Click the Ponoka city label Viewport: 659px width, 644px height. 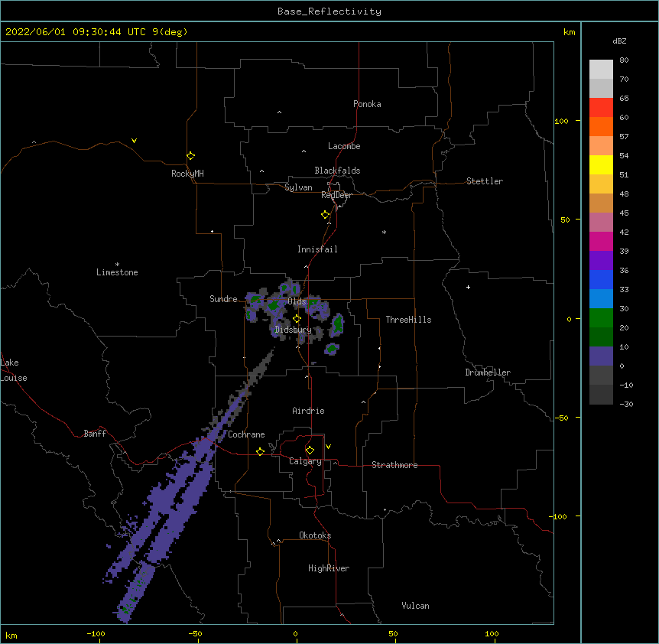click(367, 104)
